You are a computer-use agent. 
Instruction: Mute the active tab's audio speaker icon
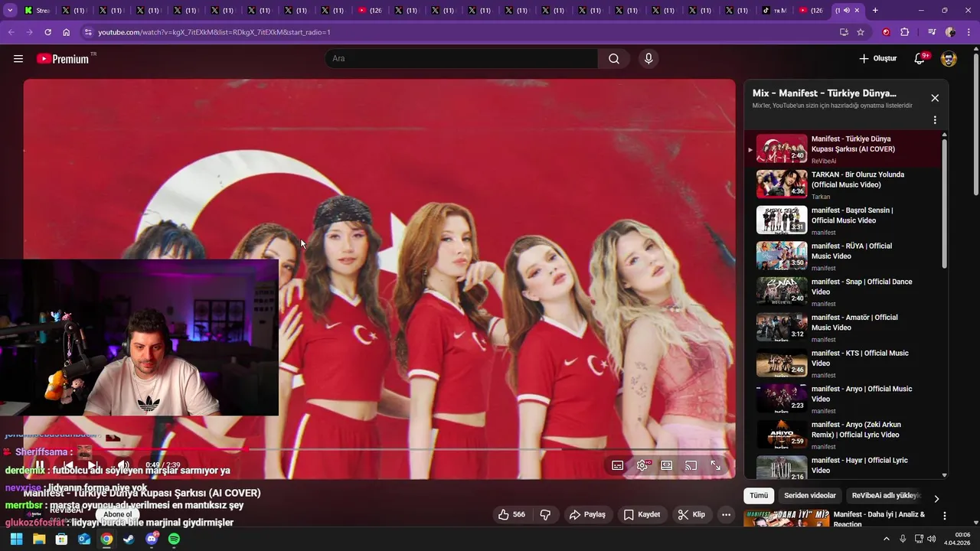click(x=846, y=10)
